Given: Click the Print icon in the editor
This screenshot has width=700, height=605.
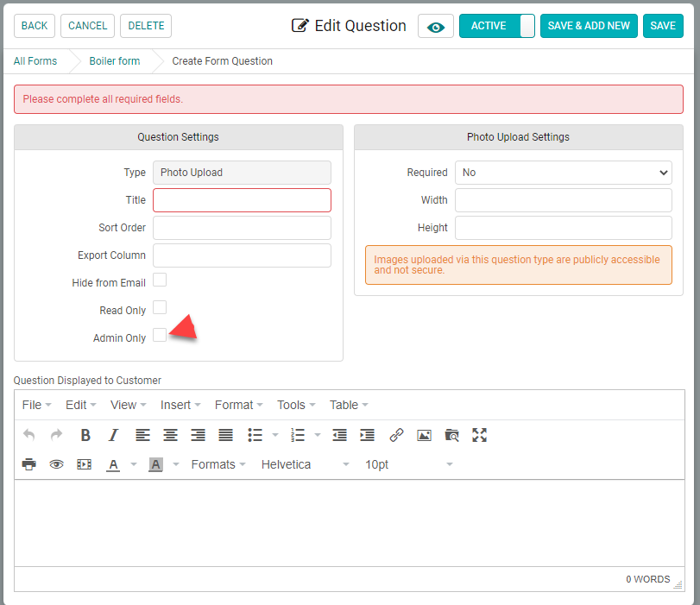Looking at the screenshot, I should [28, 464].
